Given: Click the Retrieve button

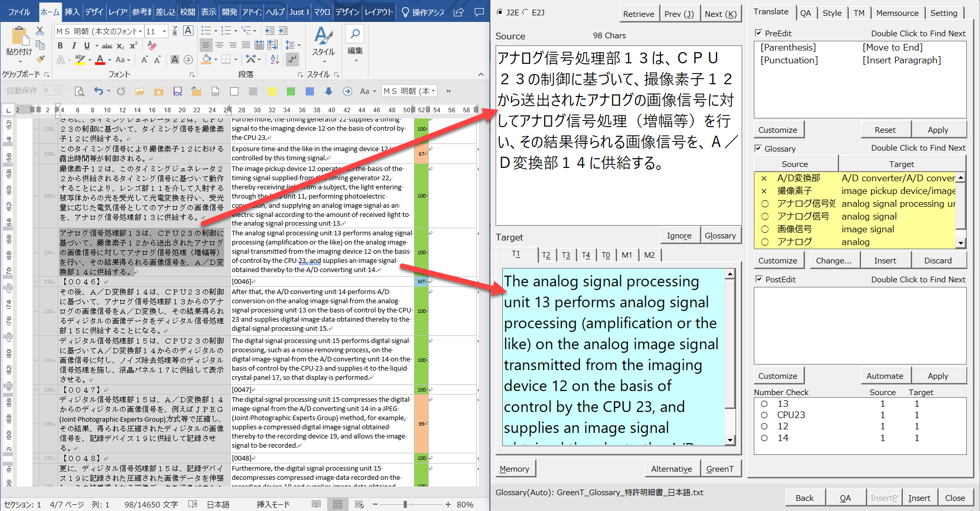Looking at the screenshot, I should (x=638, y=14).
